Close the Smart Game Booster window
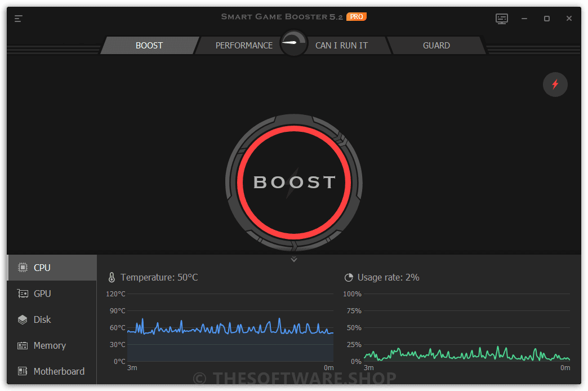The image size is (588, 391). click(569, 19)
